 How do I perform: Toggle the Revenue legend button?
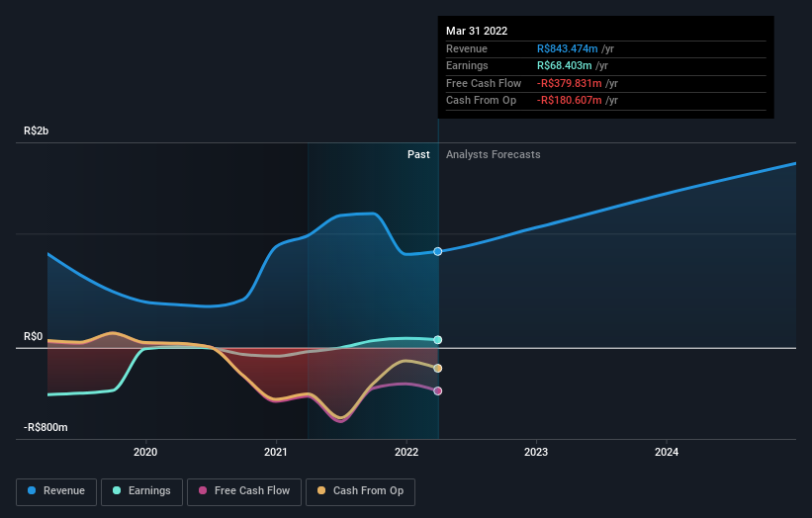coord(56,491)
